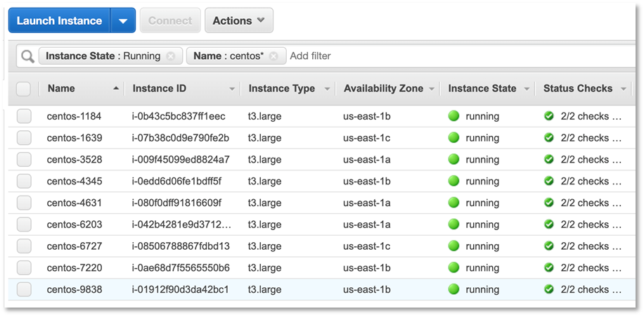Image resolution: width=644 pixels, height=316 pixels.
Task: Click the Add filter input field
Action: 460,56
